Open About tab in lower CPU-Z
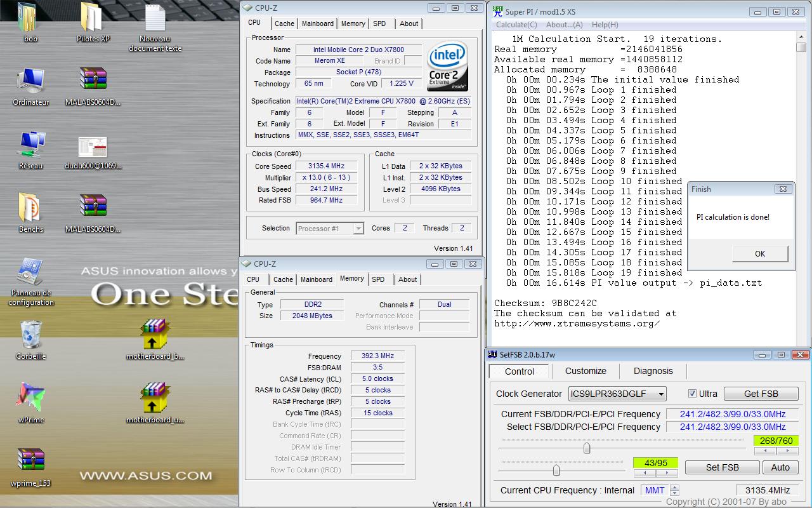 408,279
